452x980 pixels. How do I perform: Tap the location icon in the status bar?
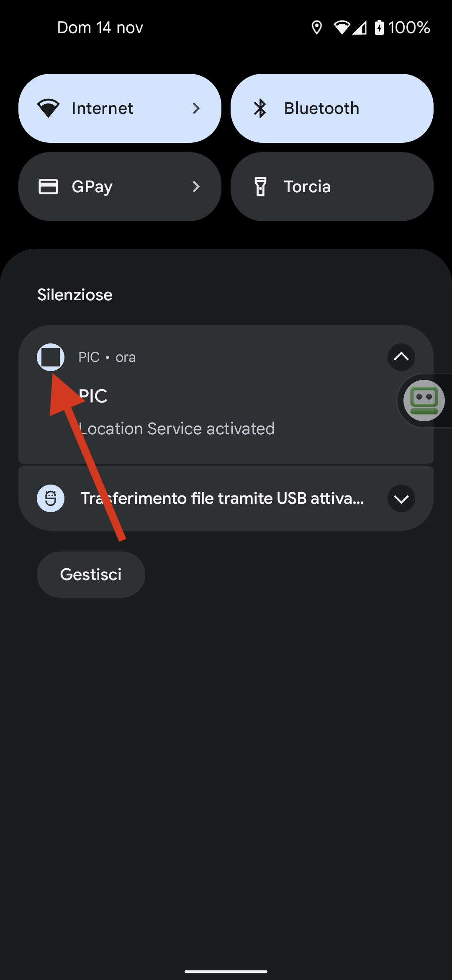[317, 27]
